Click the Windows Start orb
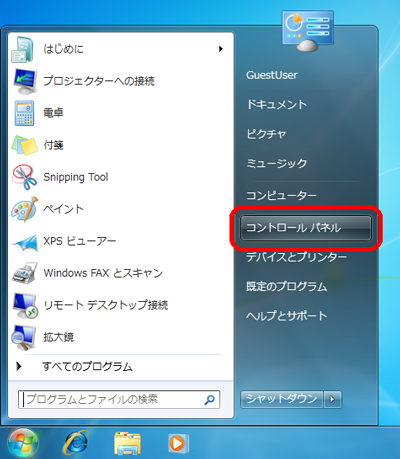The height and width of the screenshot is (459, 400). (23, 443)
